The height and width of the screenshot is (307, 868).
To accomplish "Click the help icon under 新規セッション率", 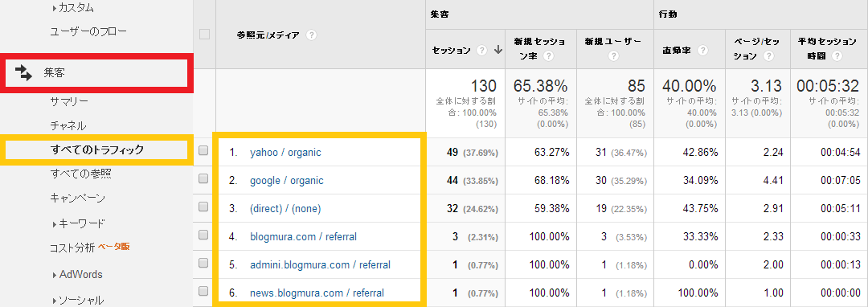I will coord(549,56).
